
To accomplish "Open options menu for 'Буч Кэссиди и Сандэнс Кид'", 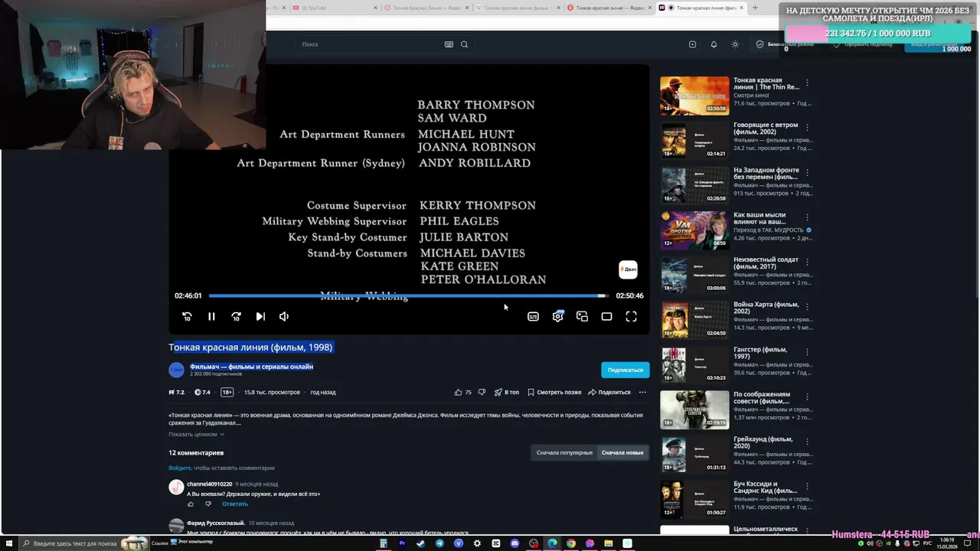I will pos(806,486).
